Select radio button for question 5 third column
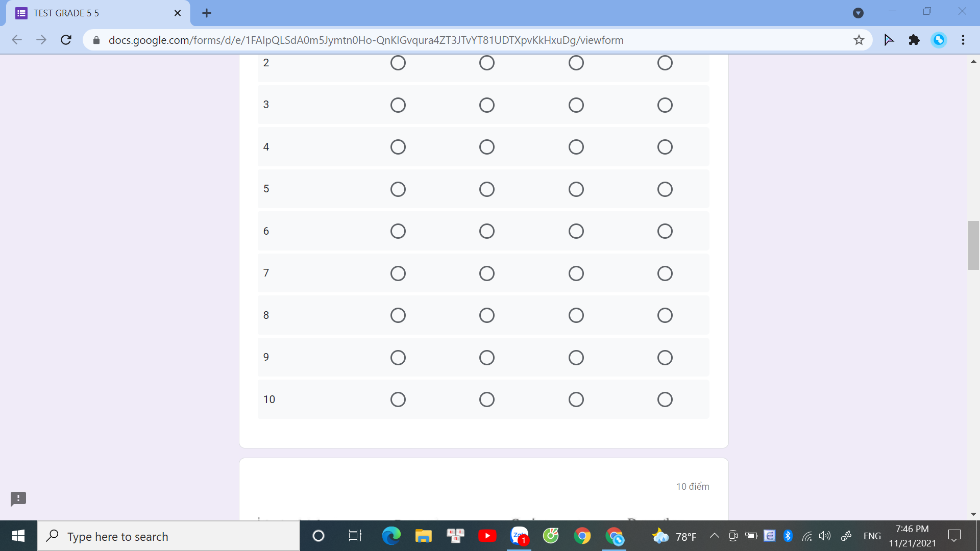The image size is (980, 551). (575, 189)
